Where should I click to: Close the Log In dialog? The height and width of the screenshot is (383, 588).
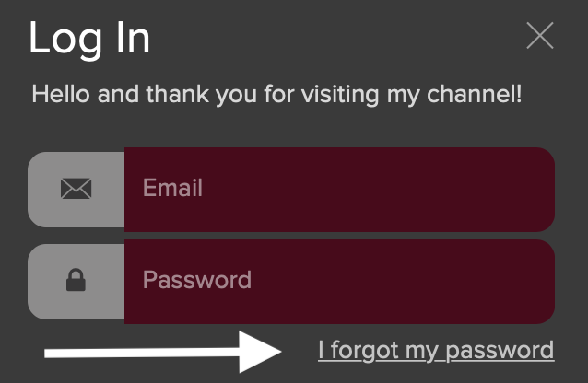pos(540,35)
